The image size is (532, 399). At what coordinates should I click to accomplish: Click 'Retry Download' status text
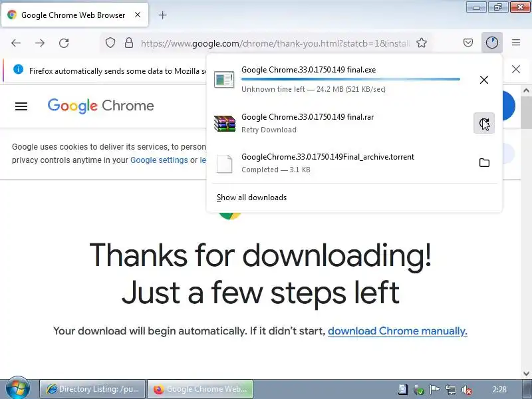tap(269, 130)
